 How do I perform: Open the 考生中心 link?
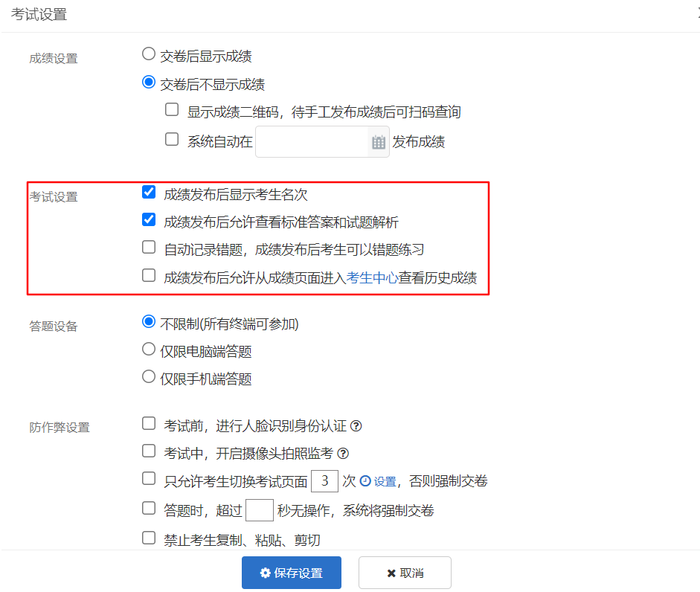tap(372, 277)
